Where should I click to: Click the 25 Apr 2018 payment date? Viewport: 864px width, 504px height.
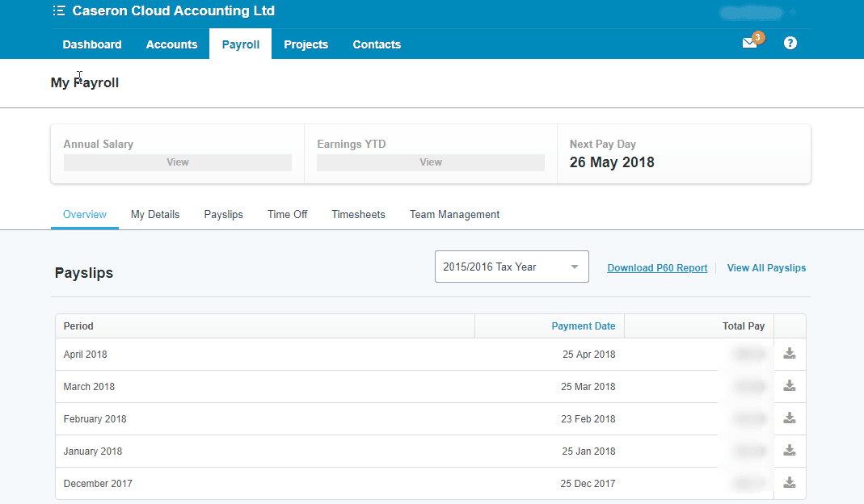(588, 355)
